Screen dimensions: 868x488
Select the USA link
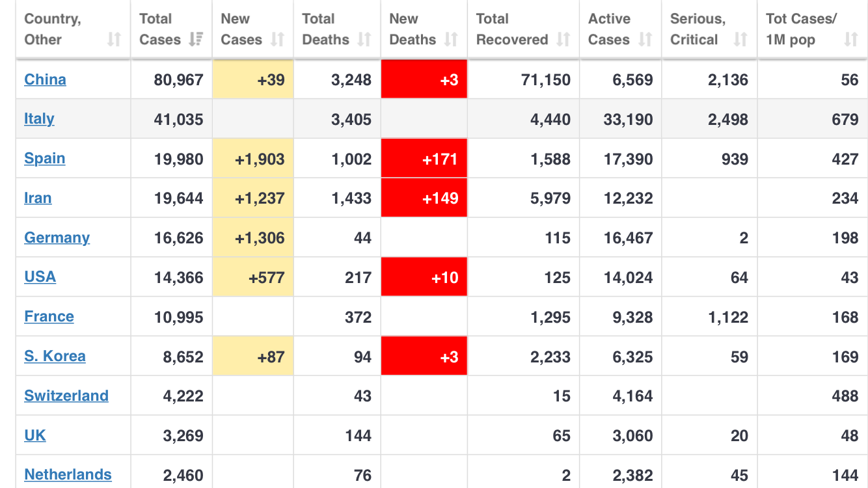[40, 277]
